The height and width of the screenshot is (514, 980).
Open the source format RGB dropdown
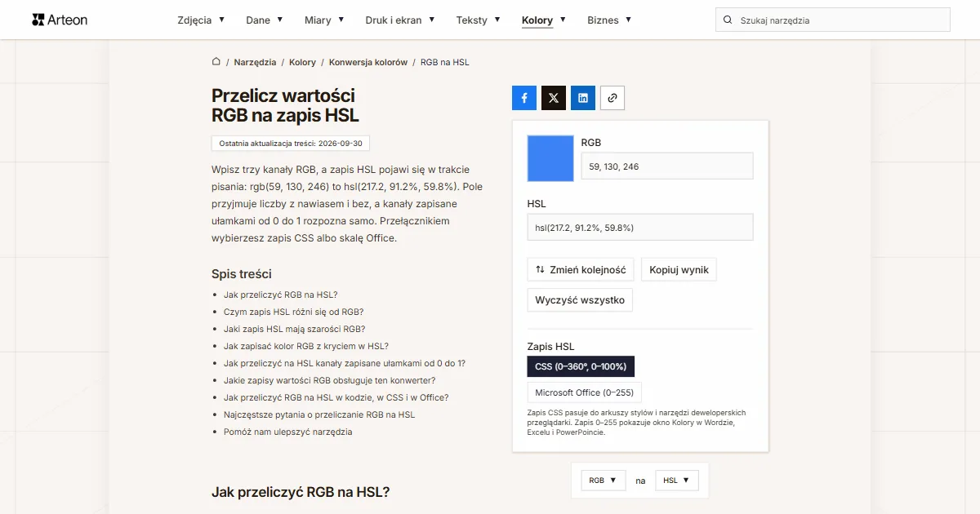tap(604, 481)
